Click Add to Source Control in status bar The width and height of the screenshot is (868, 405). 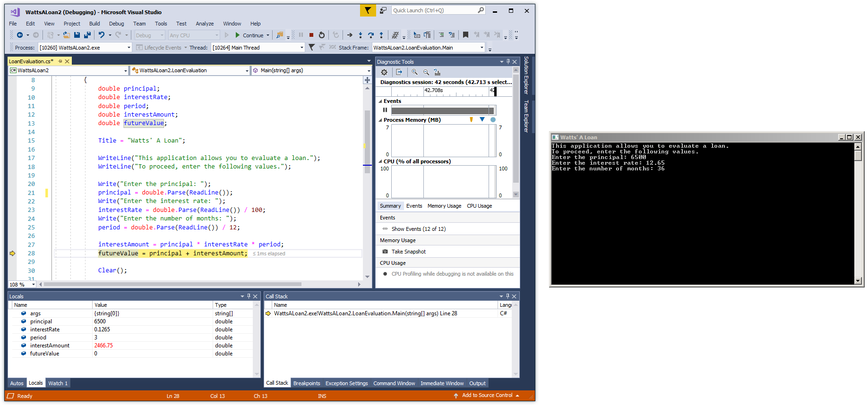click(x=487, y=396)
